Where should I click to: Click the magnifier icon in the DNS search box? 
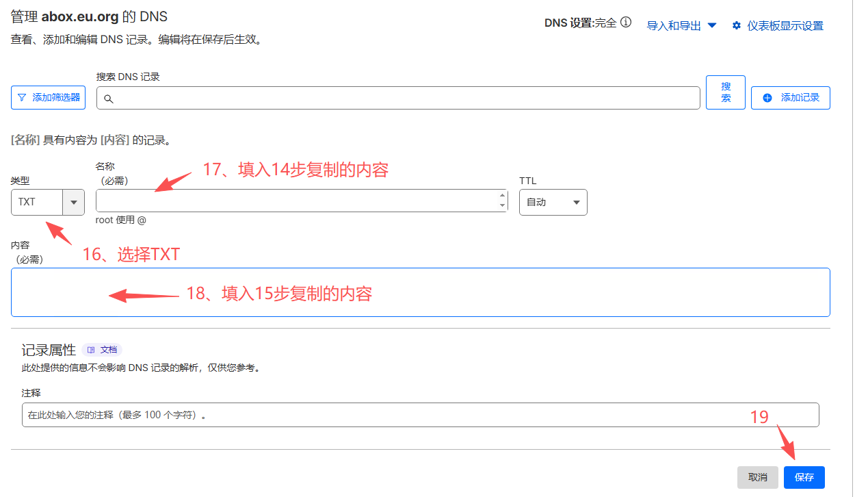click(x=108, y=99)
